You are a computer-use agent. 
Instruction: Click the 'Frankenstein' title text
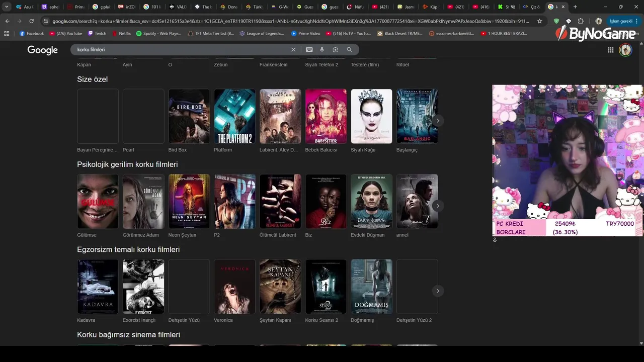[274, 64]
